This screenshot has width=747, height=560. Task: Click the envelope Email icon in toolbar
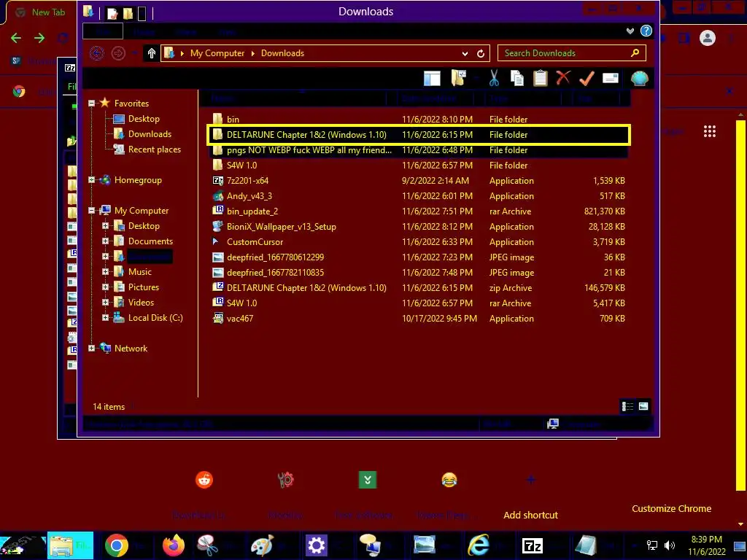coord(611,78)
